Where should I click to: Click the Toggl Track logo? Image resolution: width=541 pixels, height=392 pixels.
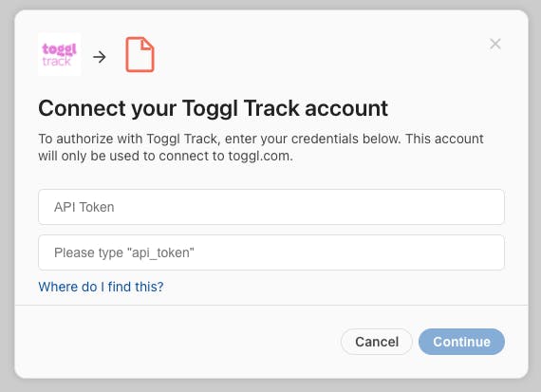[60, 54]
